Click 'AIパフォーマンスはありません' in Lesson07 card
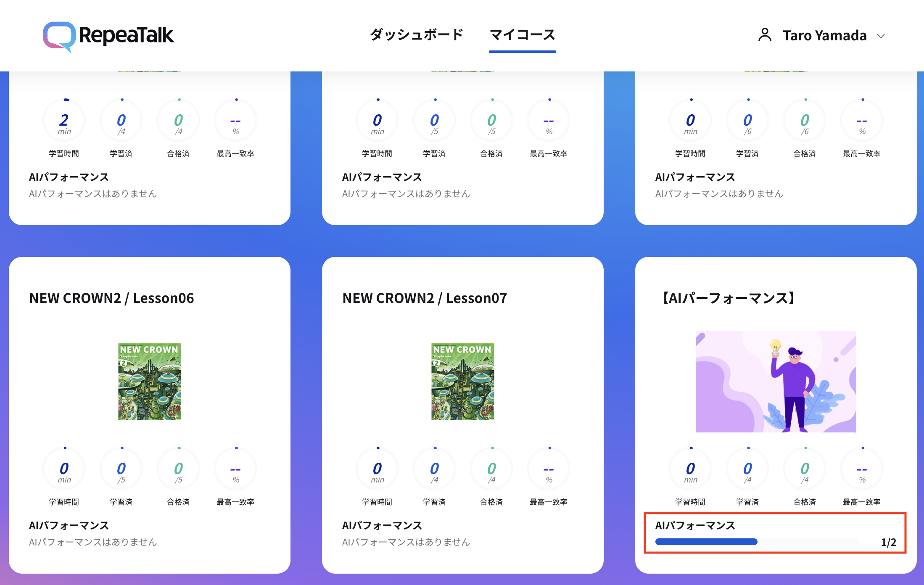Screen dimensions: 924x585 406,542
